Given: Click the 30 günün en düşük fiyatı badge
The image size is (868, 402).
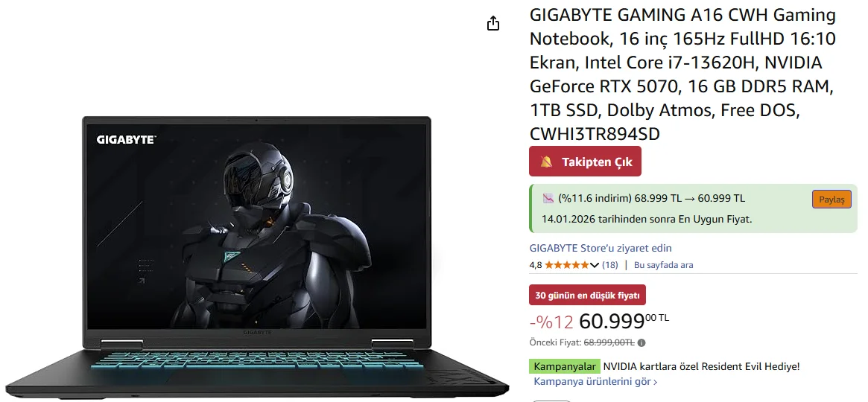Looking at the screenshot, I should 587,295.
